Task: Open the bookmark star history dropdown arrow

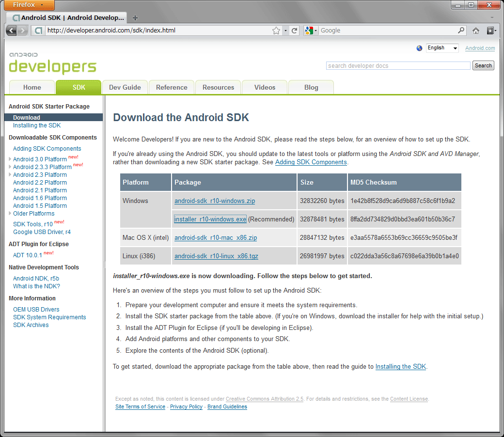Action: pyautogui.click(x=285, y=31)
